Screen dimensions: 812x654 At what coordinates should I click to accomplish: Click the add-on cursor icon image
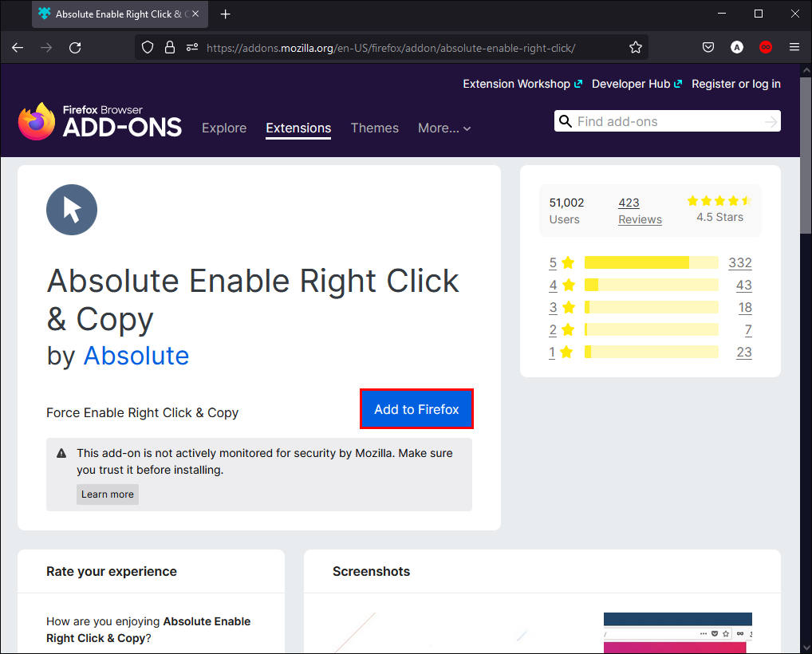point(72,210)
